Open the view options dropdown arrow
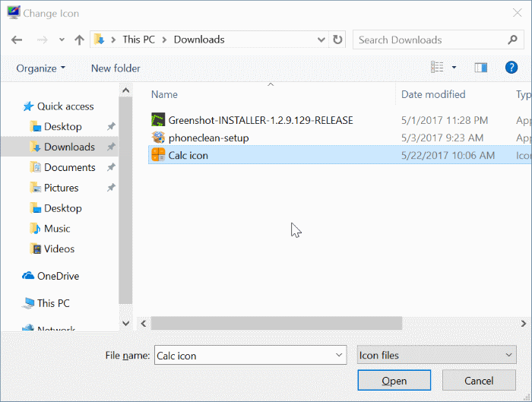532x402 pixels. point(454,68)
